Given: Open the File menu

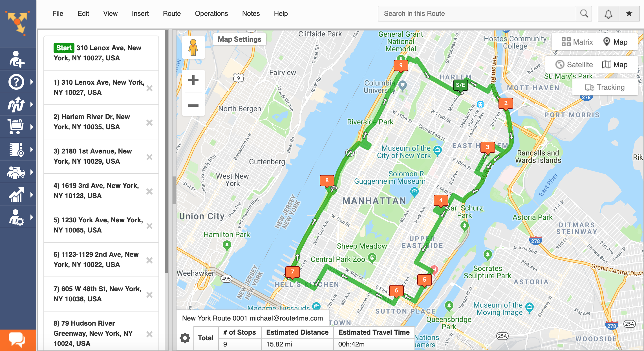Looking at the screenshot, I should coord(58,13).
